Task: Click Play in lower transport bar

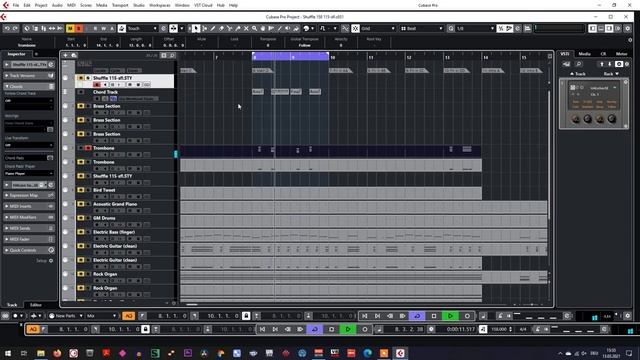Action: (x=348, y=329)
